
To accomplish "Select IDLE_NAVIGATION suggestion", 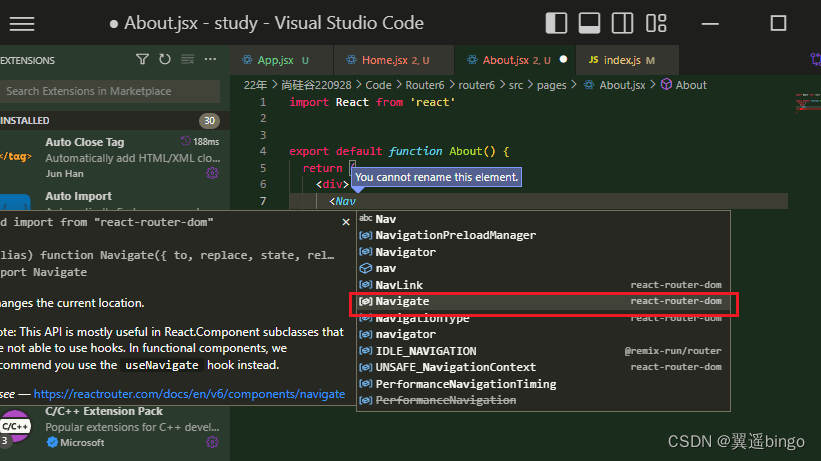I will (543, 351).
